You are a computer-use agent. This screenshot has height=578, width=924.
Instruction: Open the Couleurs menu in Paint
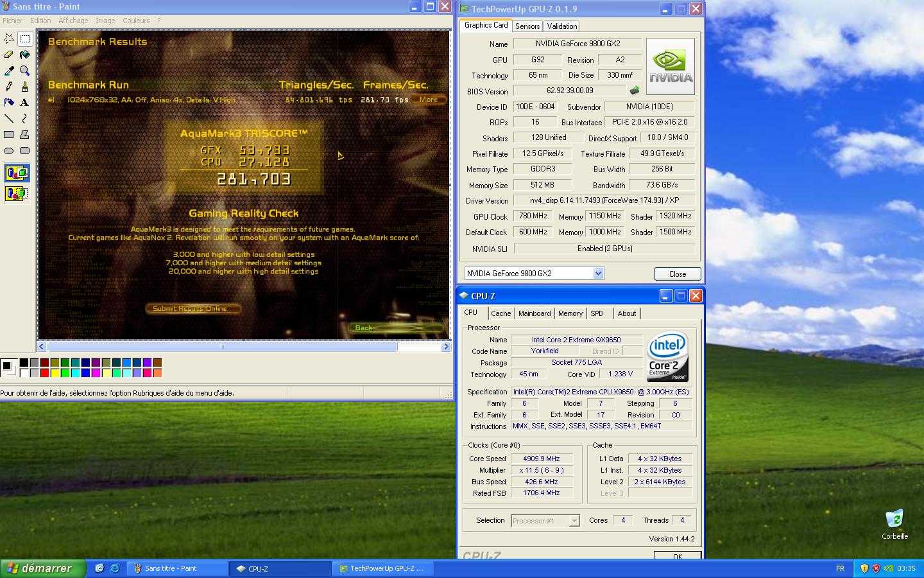point(136,21)
